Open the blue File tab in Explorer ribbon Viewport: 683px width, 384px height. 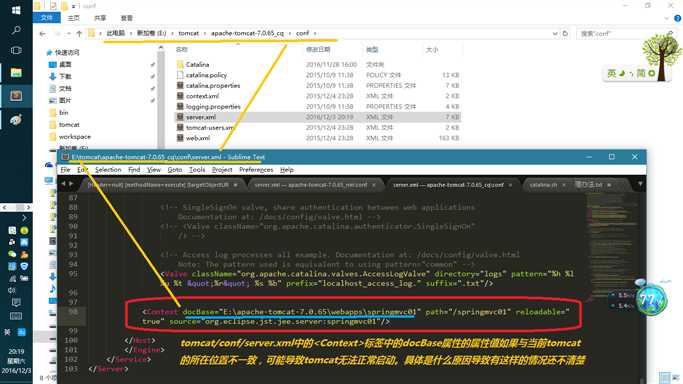(x=47, y=18)
